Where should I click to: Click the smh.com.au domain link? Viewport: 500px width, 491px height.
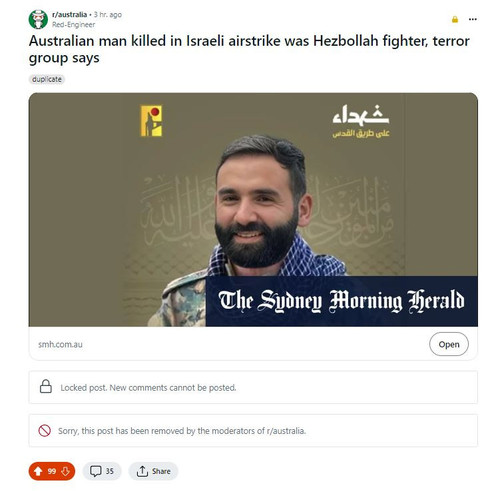pos(60,344)
